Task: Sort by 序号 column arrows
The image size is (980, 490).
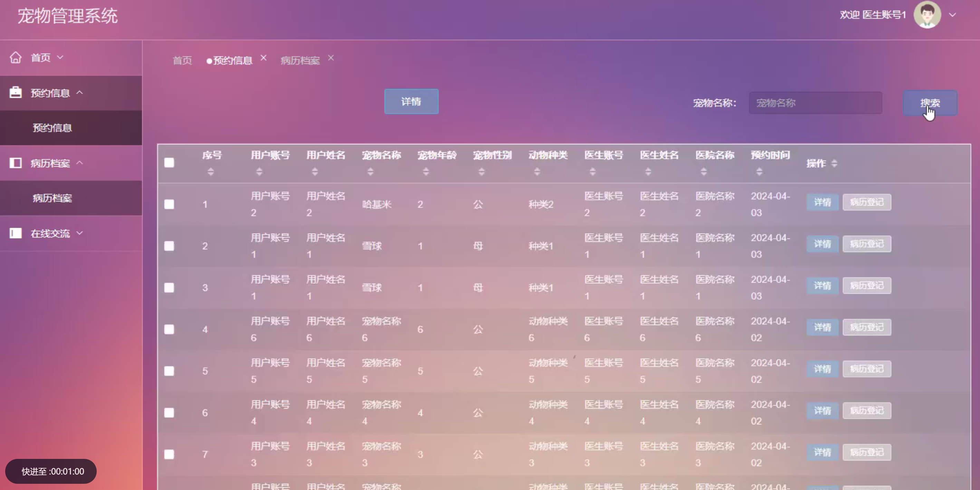Action: (211, 172)
